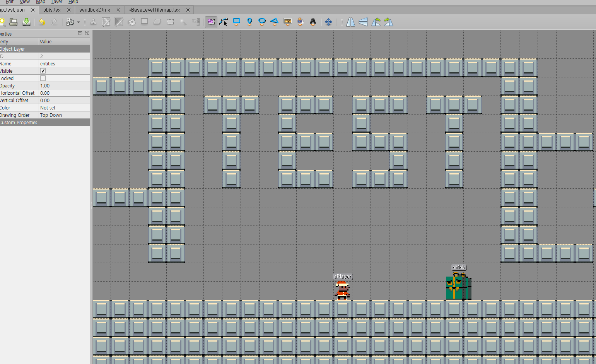The image size is (596, 364).
Task: Set the layer Color 'Not set' value
Action: point(64,108)
